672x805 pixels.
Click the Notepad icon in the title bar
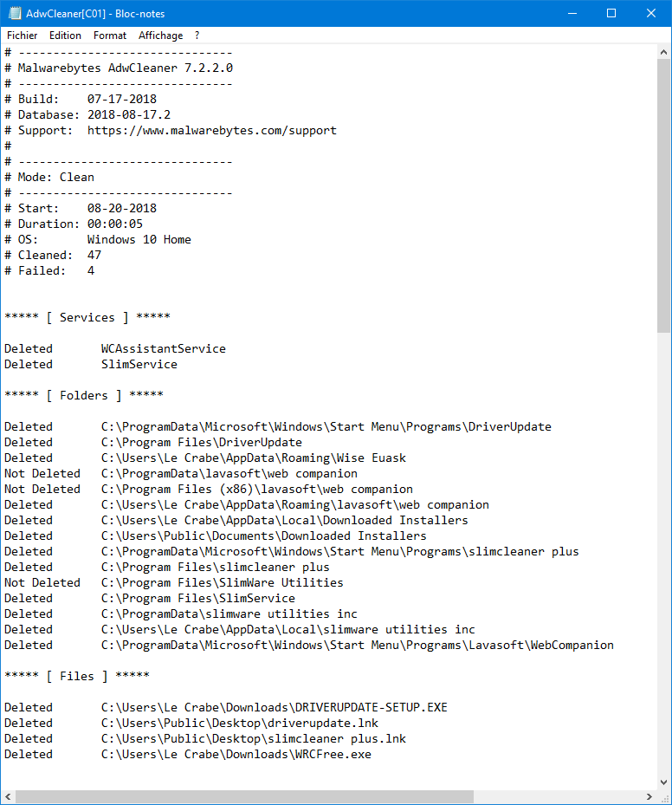click(x=15, y=13)
